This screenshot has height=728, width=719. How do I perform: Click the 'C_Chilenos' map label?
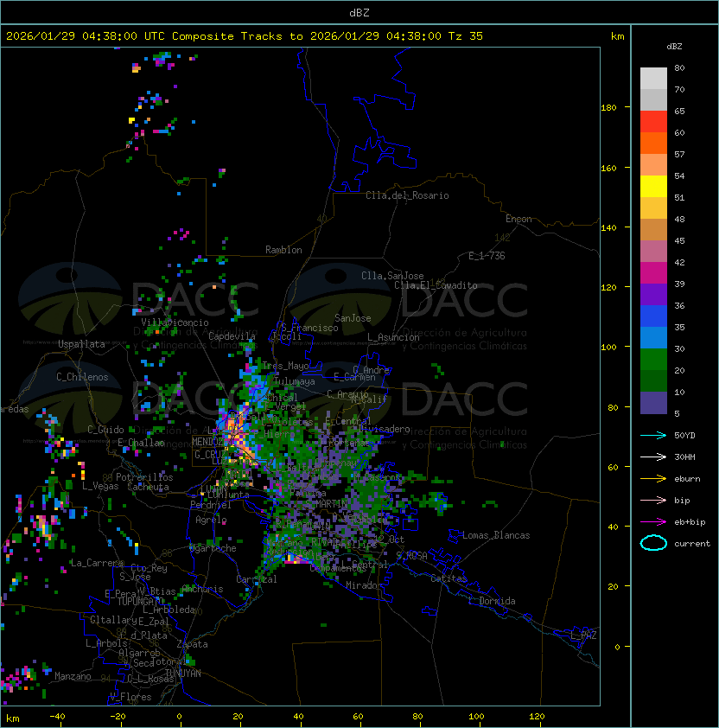pos(82,377)
